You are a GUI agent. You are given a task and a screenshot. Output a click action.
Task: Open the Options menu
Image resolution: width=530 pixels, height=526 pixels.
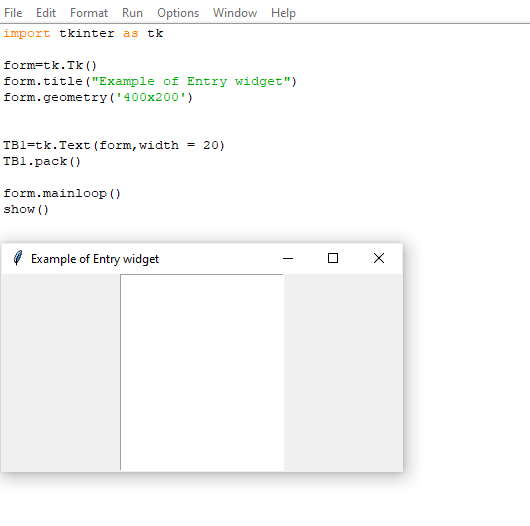178,13
